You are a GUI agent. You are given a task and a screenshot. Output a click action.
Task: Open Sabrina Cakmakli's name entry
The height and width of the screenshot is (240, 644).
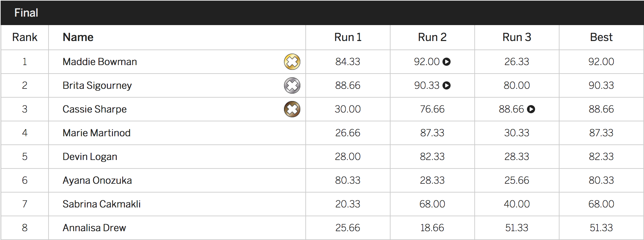(x=101, y=204)
